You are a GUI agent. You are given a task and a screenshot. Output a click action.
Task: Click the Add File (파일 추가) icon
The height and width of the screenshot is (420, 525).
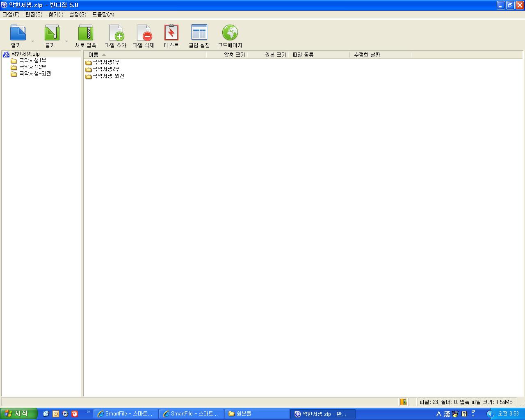click(x=116, y=33)
